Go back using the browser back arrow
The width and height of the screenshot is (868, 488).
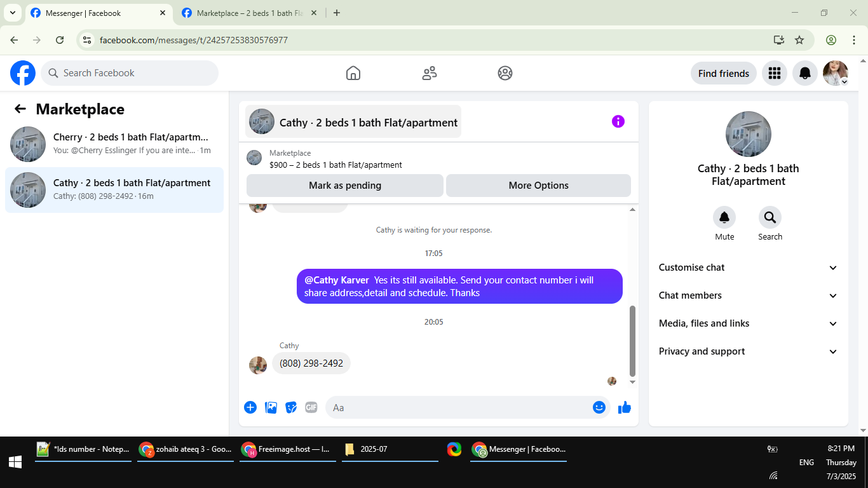tap(14, 40)
